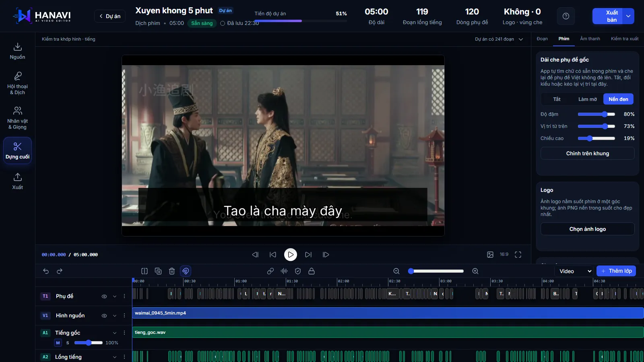Expand the Lồng tiếng track chevron
This screenshot has height=362, width=644.
tap(115, 357)
